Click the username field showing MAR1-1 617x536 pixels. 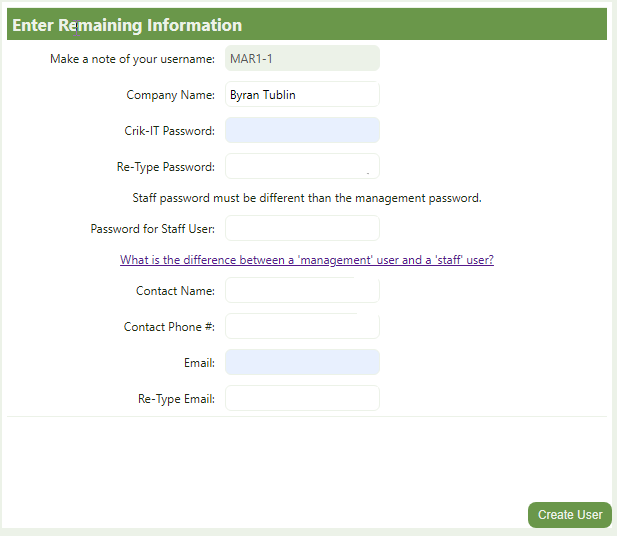[x=302, y=59]
